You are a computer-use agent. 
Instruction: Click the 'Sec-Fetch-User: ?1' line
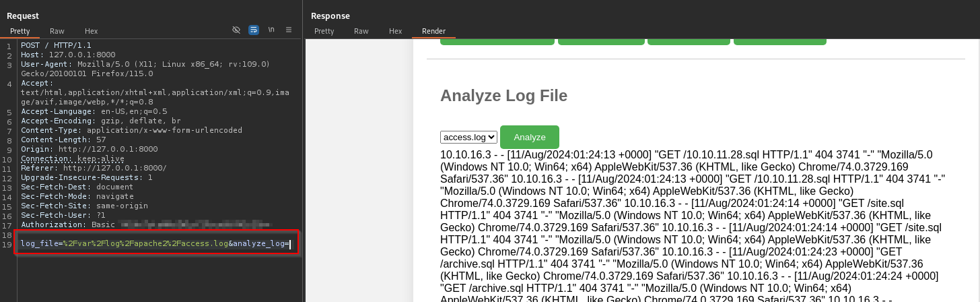tap(63, 215)
